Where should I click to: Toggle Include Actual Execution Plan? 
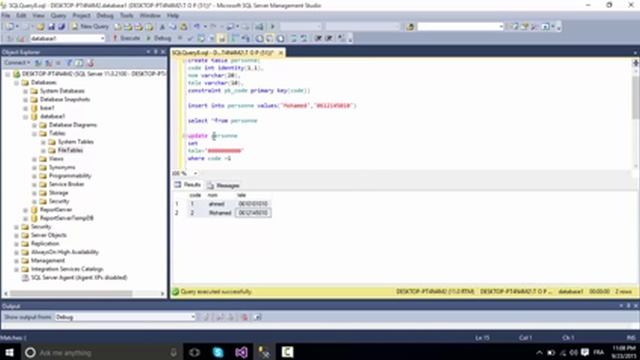[x=235, y=38]
